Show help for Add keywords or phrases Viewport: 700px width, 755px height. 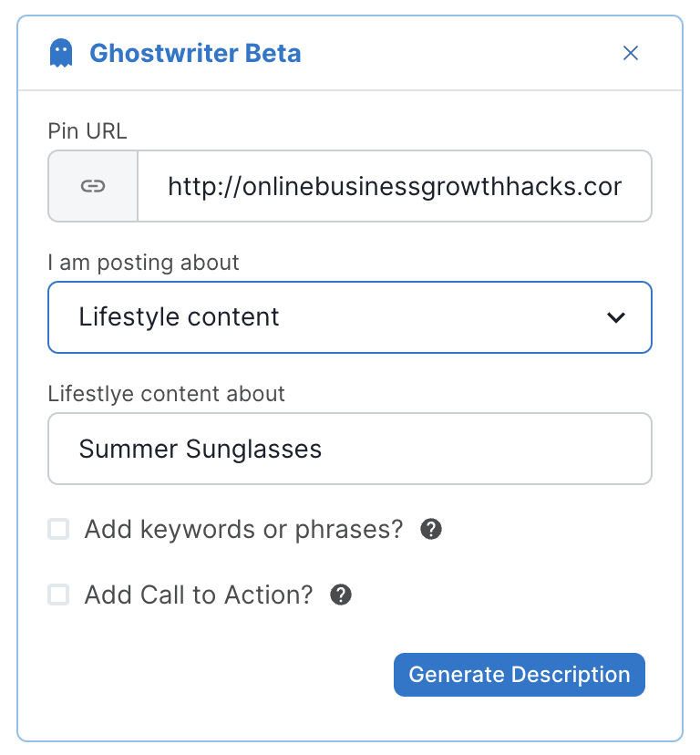(431, 529)
